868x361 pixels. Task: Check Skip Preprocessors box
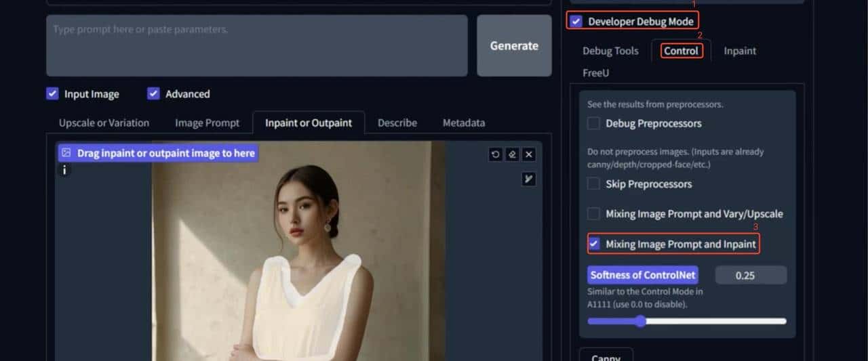[x=593, y=184]
